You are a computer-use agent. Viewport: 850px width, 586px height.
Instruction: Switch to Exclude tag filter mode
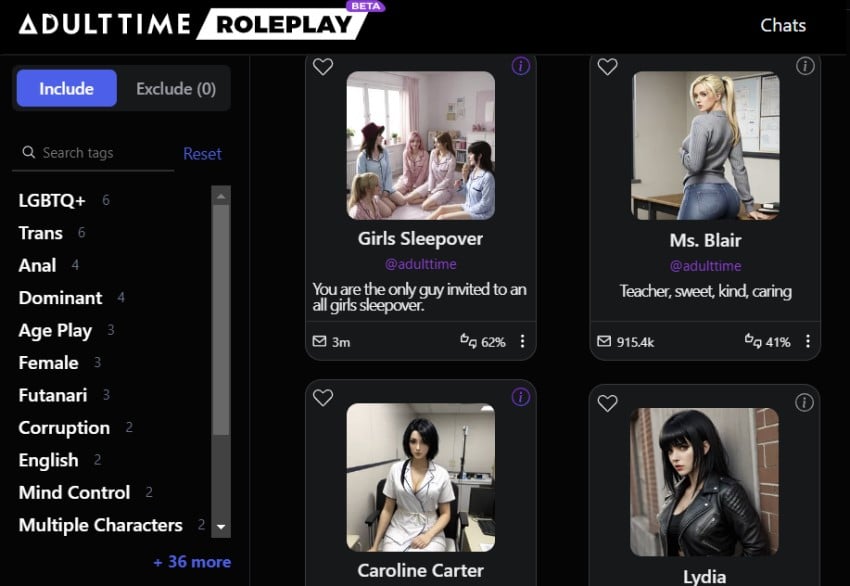pos(176,88)
